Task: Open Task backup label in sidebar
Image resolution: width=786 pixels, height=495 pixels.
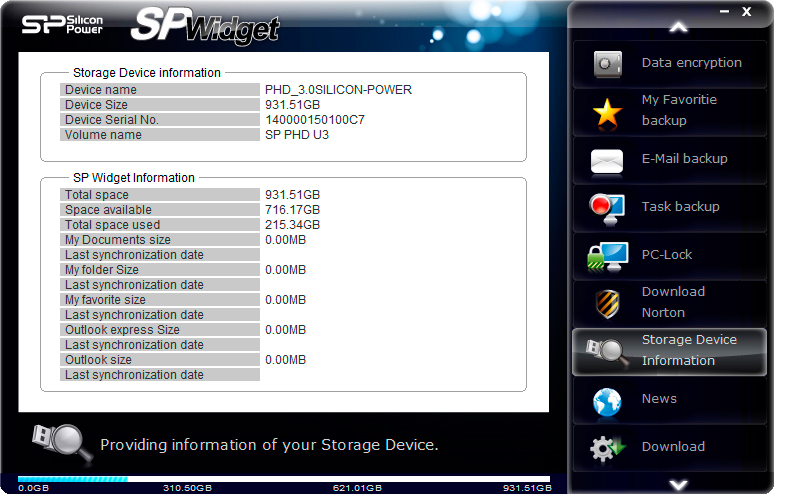Action: pyautogui.click(x=680, y=207)
